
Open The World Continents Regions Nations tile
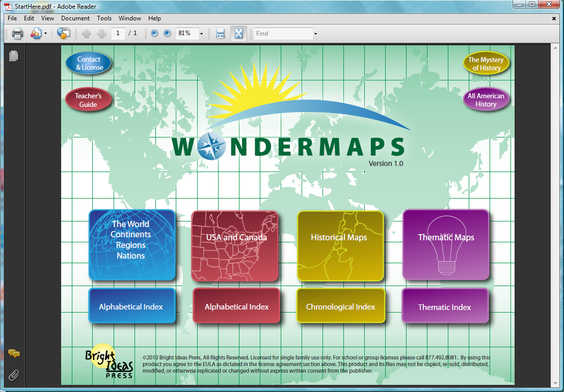point(132,245)
